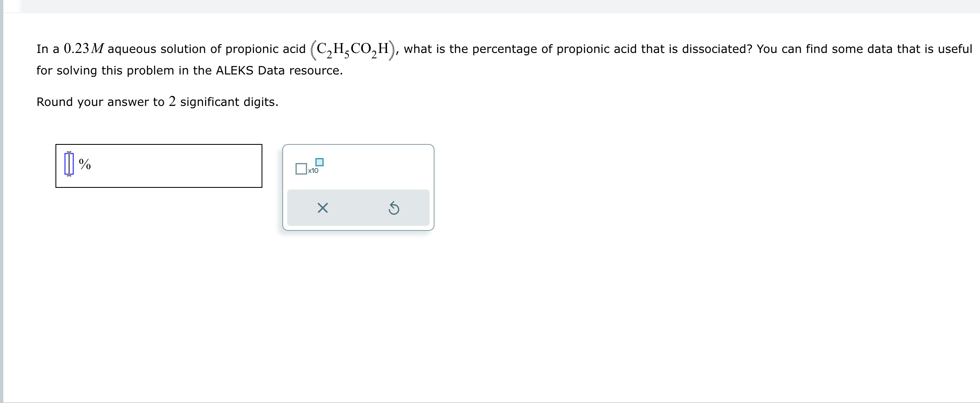The height and width of the screenshot is (403, 980).
Task: Click the undo arrow icon
Action: coord(394,208)
